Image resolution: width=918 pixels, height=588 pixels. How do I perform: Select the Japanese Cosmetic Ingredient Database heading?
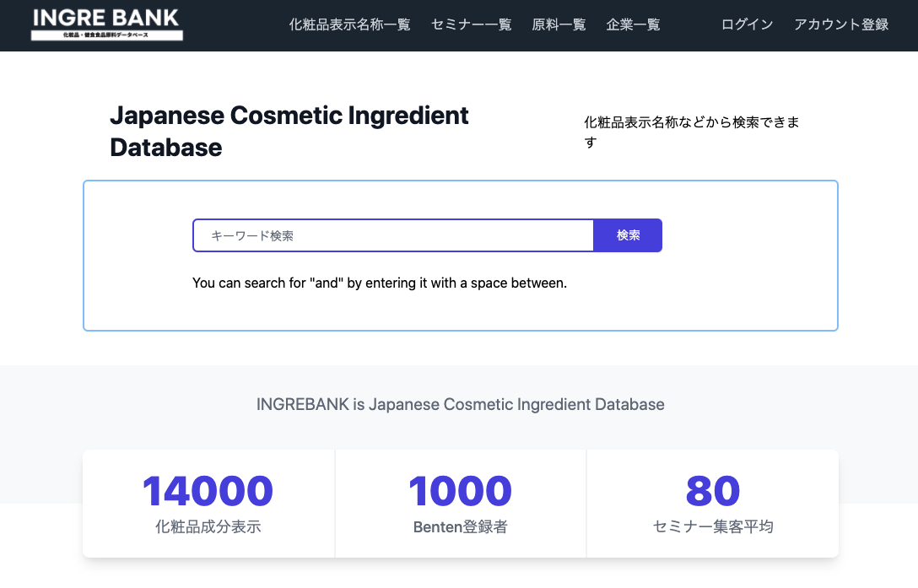(x=289, y=132)
